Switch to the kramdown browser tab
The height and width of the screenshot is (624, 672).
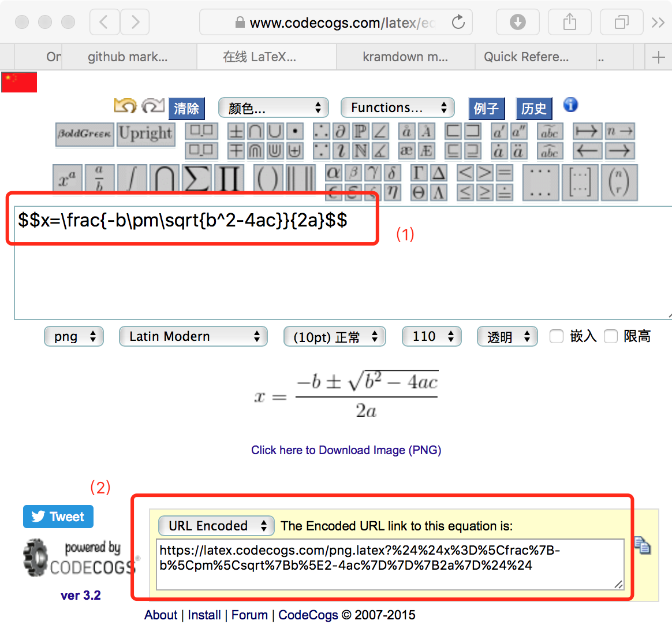pyautogui.click(x=405, y=57)
